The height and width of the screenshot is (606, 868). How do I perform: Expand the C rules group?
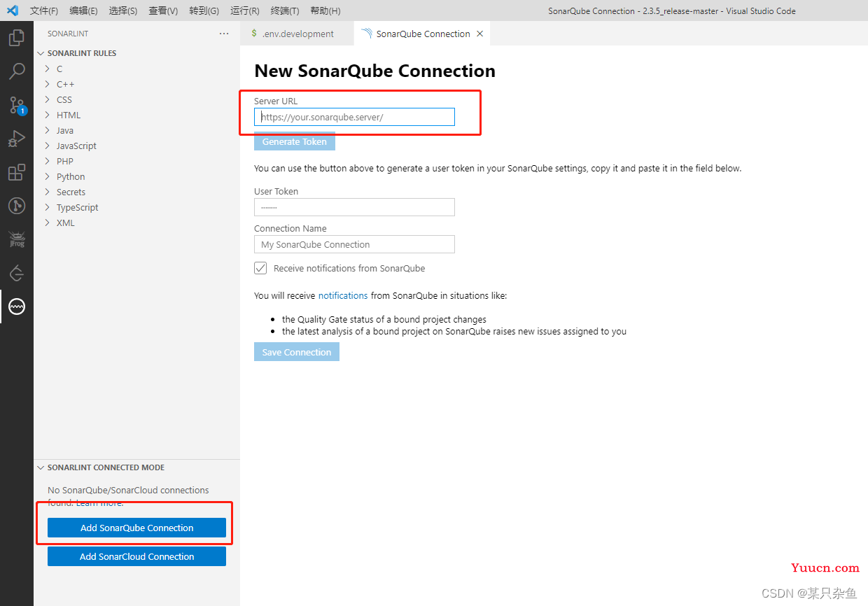pyautogui.click(x=47, y=69)
